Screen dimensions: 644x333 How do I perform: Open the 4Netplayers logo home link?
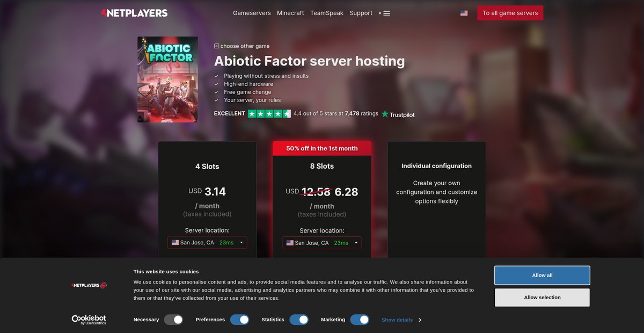134,13
